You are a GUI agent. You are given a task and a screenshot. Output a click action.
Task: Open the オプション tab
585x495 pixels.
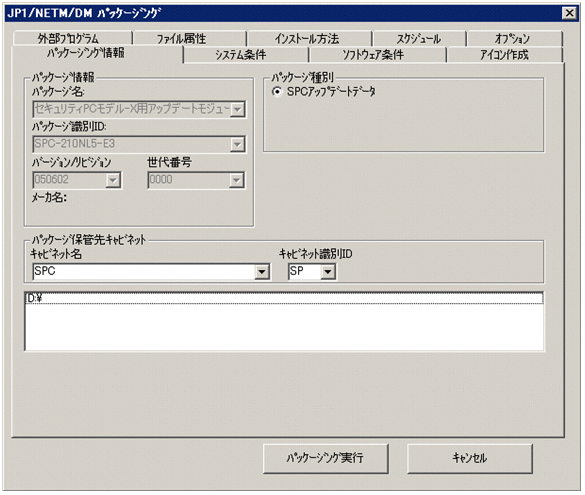[x=514, y=38]
